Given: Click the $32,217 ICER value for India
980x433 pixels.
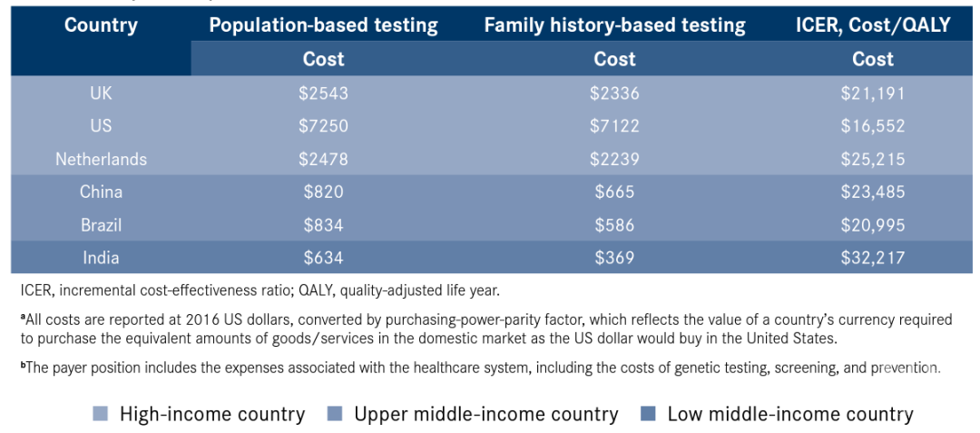Looking at the screenshot, I should click(x=872, y=258).
